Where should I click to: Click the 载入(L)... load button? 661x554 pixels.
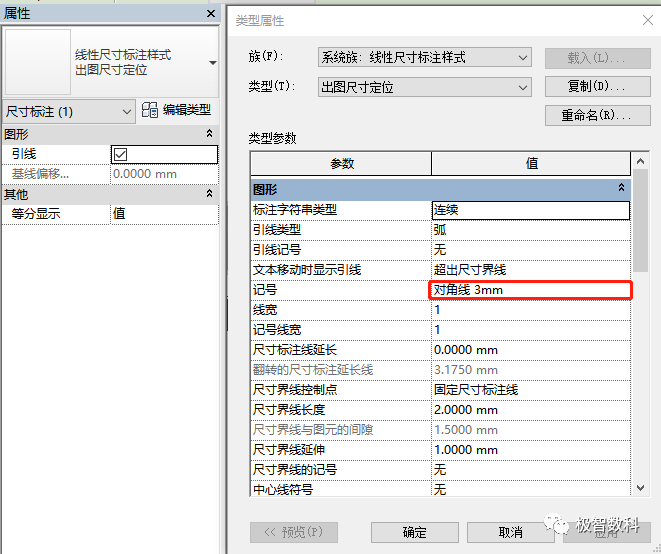click(597, 58)
